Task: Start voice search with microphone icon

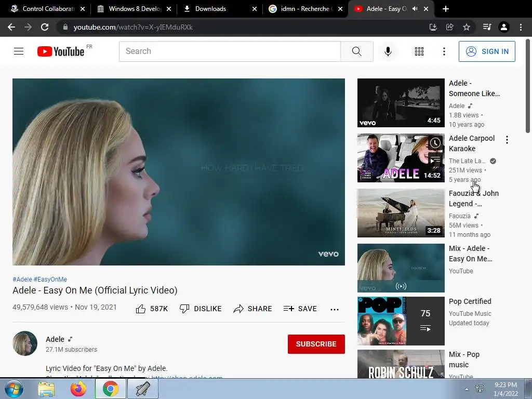Action: coord(388,51)
